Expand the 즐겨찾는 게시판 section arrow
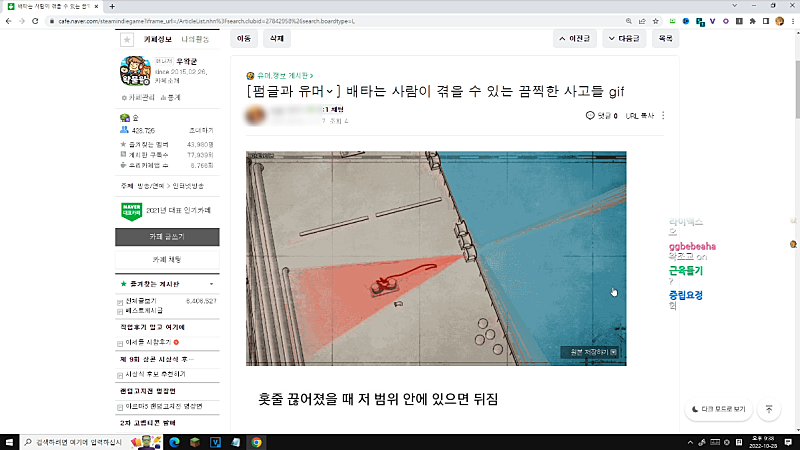Viewport: 800px width, 450px height. [x=211, y=284]
